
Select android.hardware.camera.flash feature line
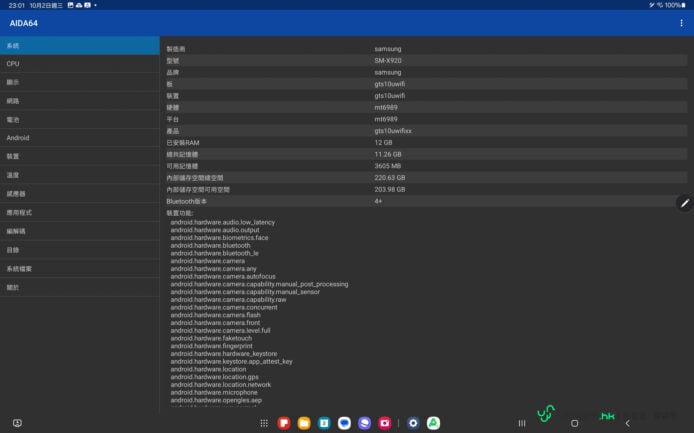tap(215, 315)
